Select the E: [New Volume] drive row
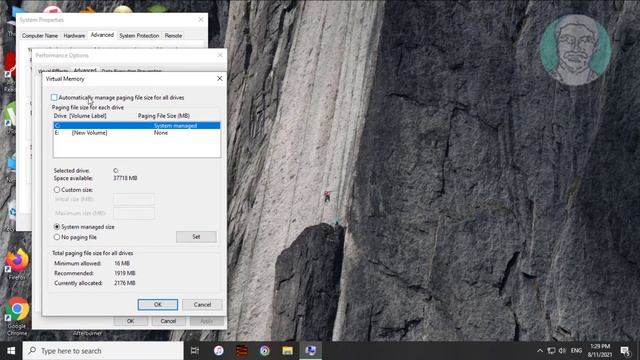Screen dimensions: 640x360 click(x=137, y=133)
